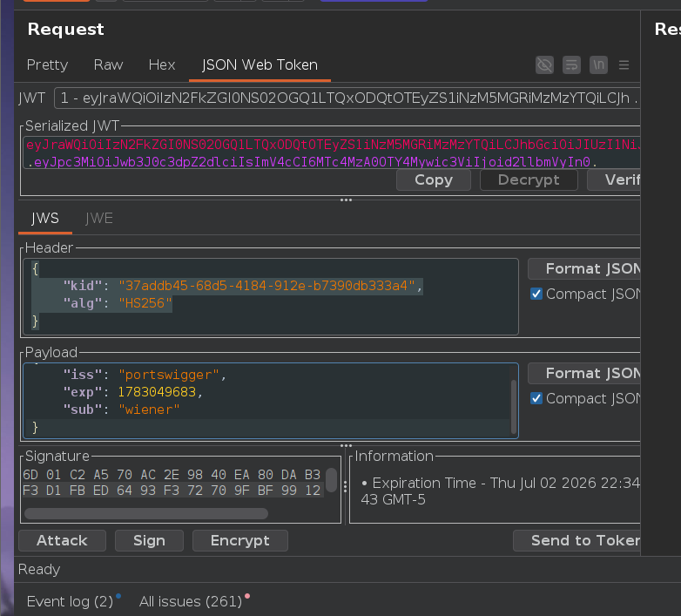Viewport: 681px width, 616px height.
Task: Click the Signature horizontal scrollbar
Action: point(146,513)
